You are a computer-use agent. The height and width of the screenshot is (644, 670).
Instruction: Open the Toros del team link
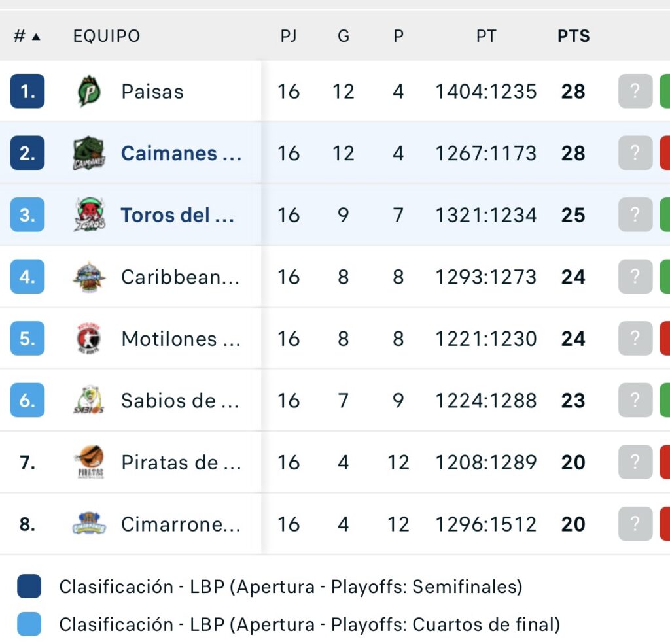click(x=177, y=215)
